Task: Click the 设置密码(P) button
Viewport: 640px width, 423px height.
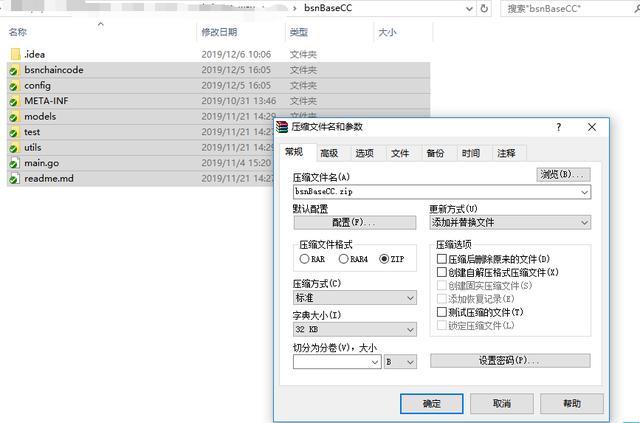Action: [x=510, y=361]
